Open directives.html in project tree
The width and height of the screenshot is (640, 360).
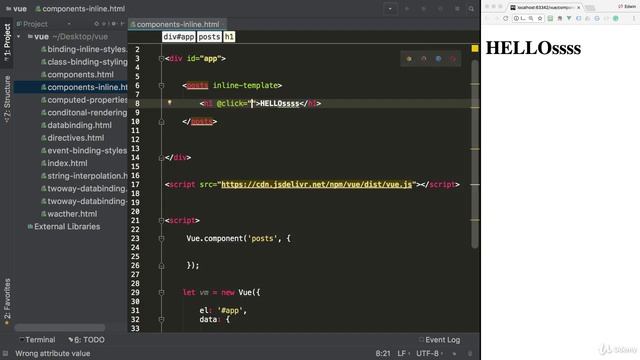tap(73, 138)
